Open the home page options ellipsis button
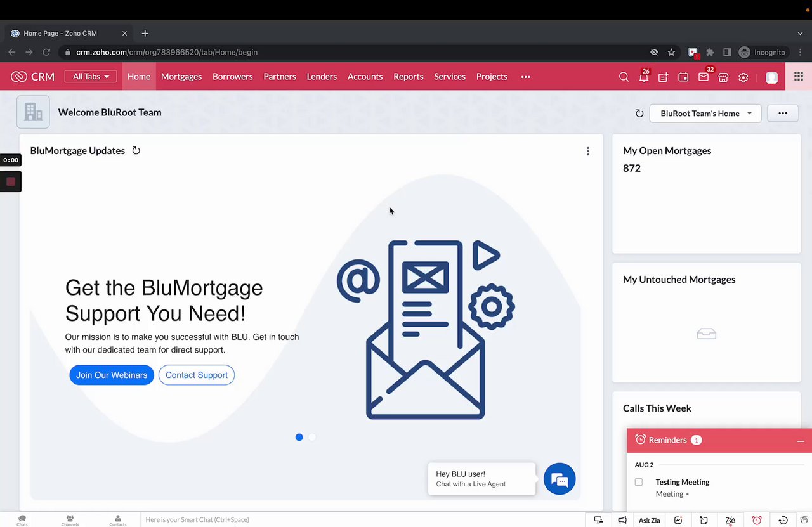812x527 pixels. point(783,114)
